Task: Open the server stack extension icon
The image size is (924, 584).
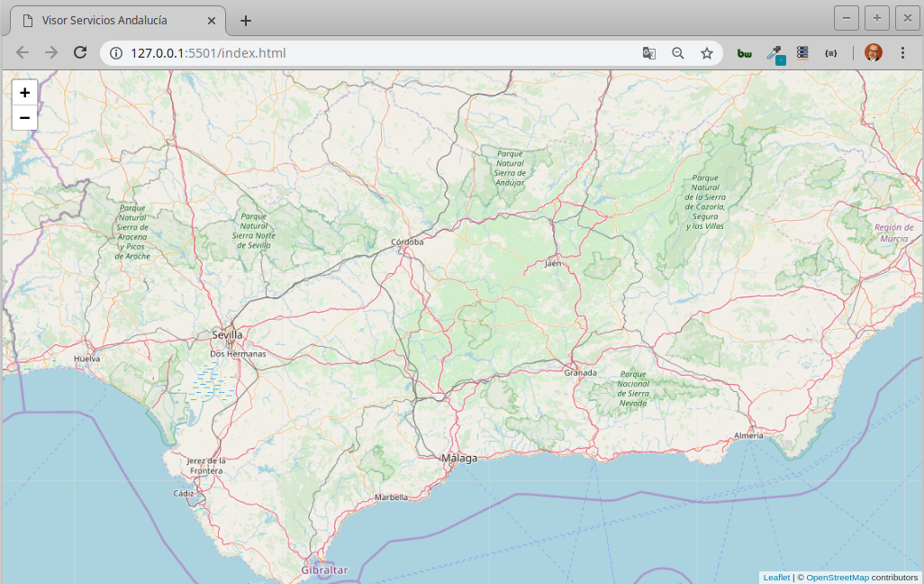Action: tap(802, 53)
